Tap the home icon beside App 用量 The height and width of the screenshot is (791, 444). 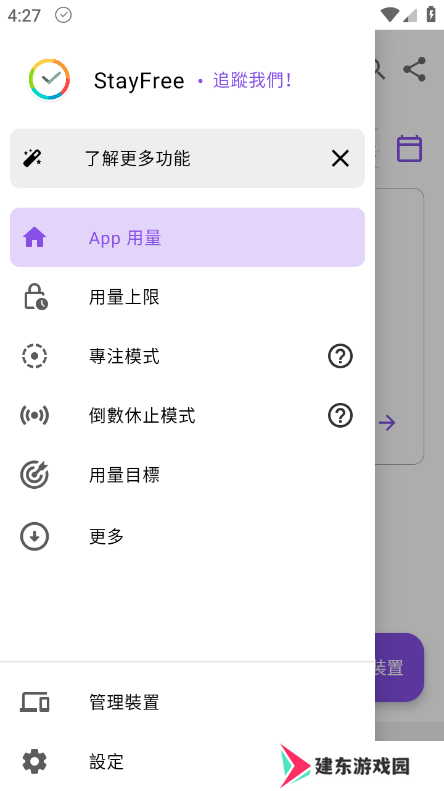click(34, 238)
